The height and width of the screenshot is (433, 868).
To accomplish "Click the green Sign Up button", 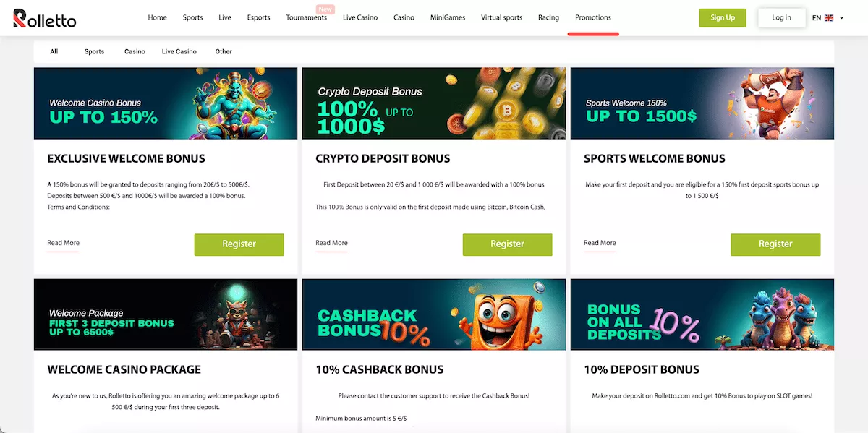I will [x=723, y=18].
